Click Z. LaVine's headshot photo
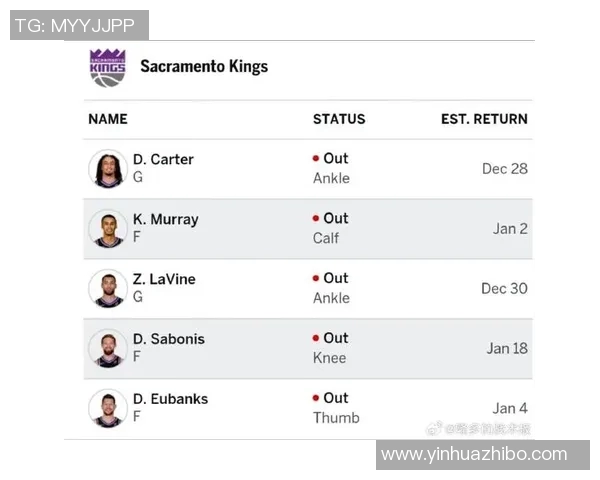The image size is (600, 480). pos(107,288)
